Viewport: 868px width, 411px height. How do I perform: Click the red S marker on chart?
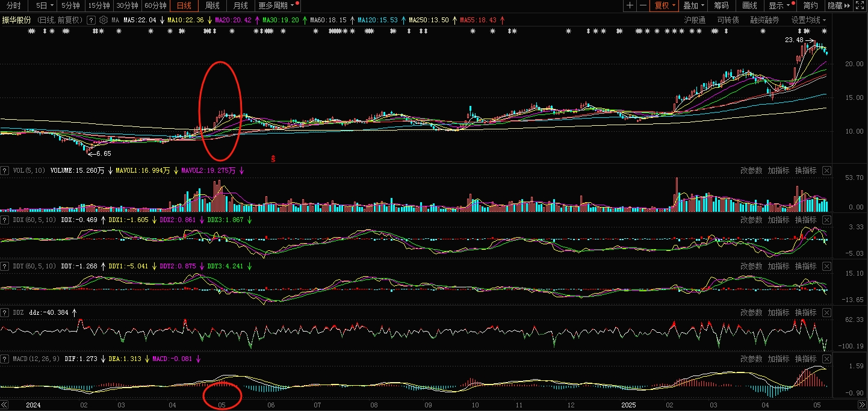point(273,159)
